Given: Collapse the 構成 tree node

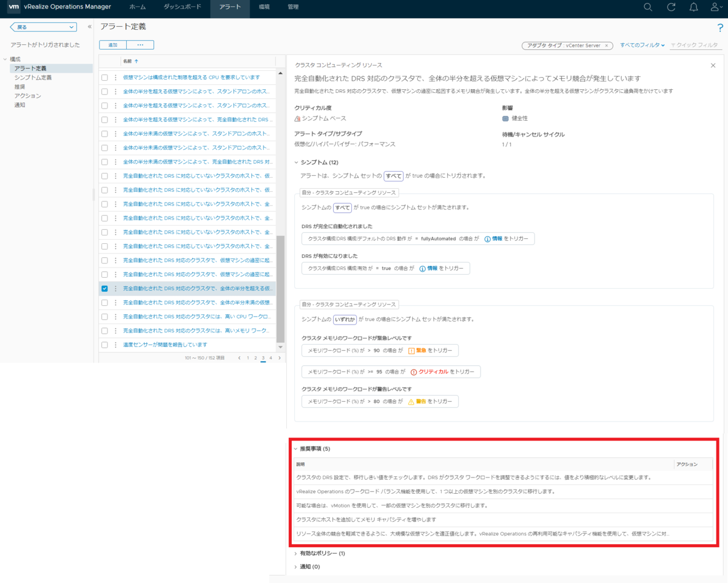Looking at the screenshot, I should point(5,59).
